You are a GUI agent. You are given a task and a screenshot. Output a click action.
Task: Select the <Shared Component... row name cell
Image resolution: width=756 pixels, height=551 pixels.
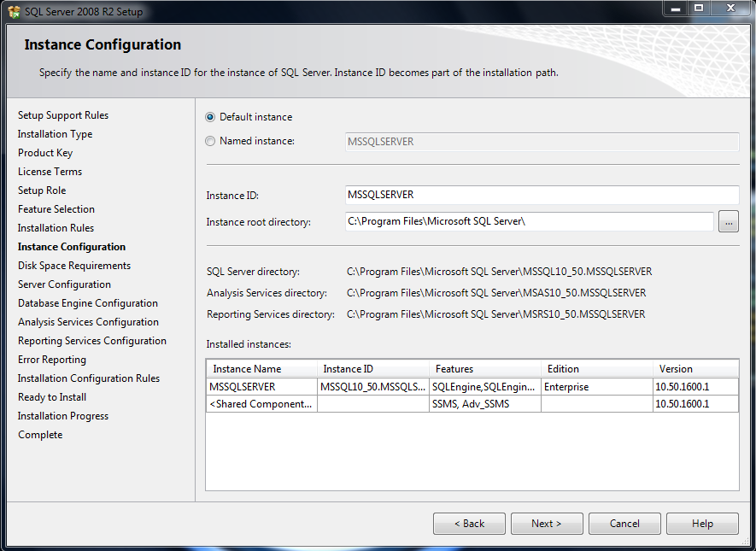coord(261,404)
